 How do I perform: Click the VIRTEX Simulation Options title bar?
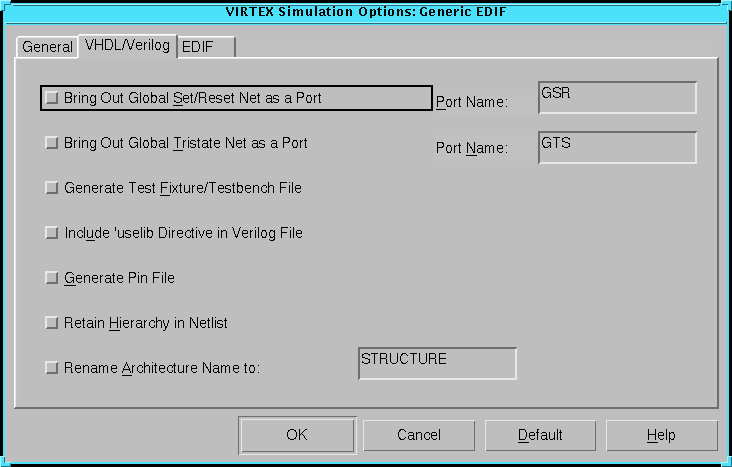pyautogui.click(x=365, y=11)
